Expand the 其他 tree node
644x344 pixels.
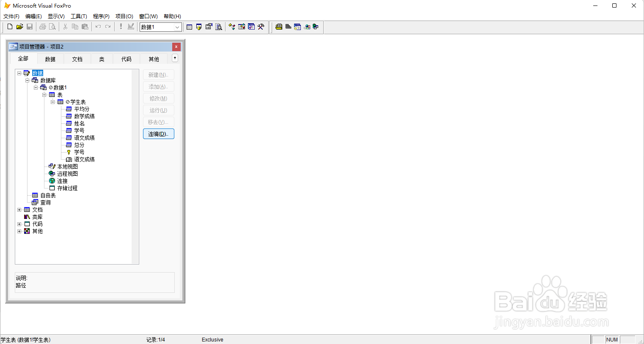pos(19,231)
